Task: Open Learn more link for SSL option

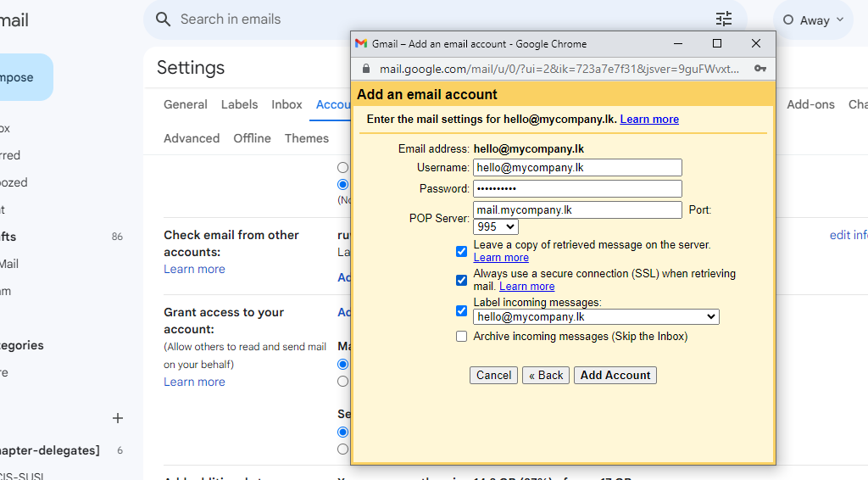Action: click(x=527, y=287)
